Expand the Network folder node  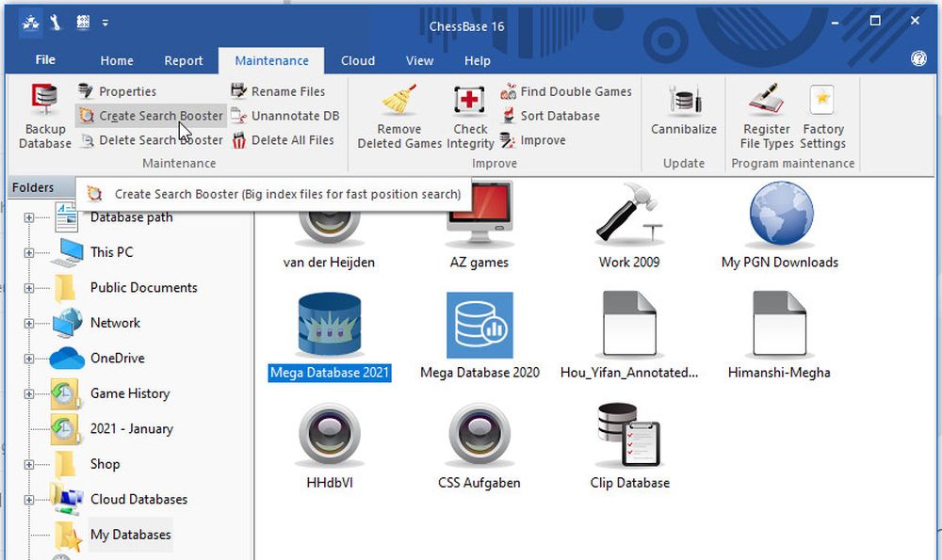[x=29, y=323]
